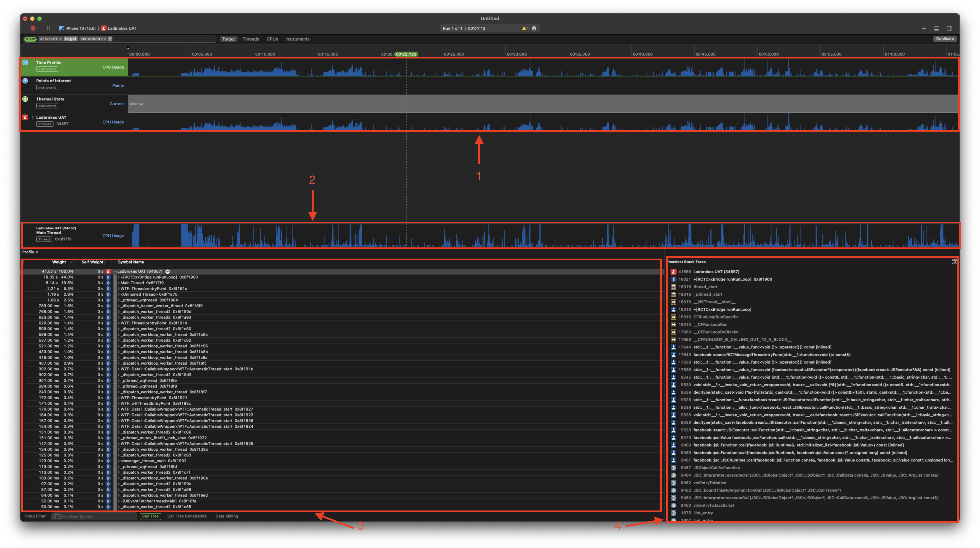Select the Target track tab
980x548 pixels.
click(228, 39)
